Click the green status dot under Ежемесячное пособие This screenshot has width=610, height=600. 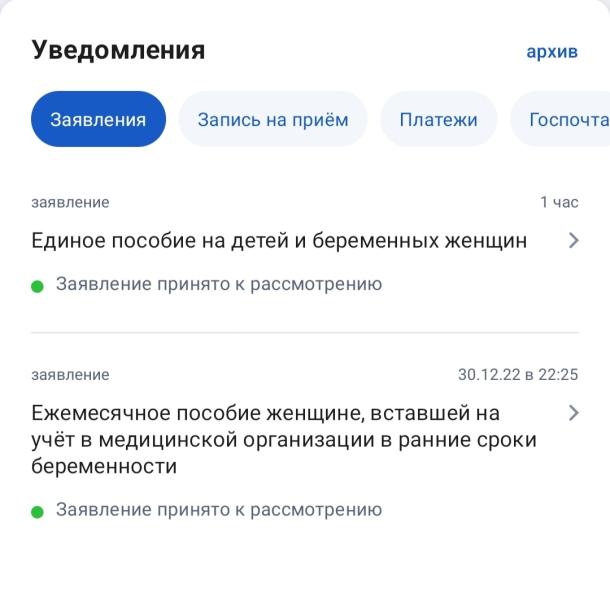pyautogui.click(x=37, y=511)
